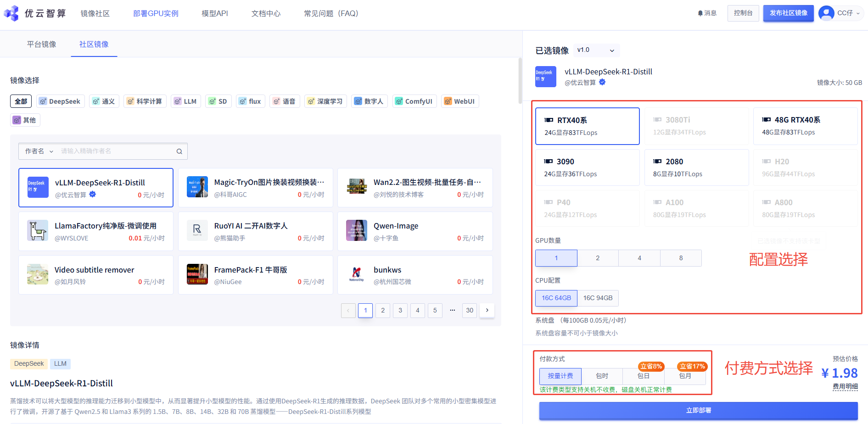Click the CC仔 user avatar
Viewport: 868px width, 424px height.
(826, 13)
